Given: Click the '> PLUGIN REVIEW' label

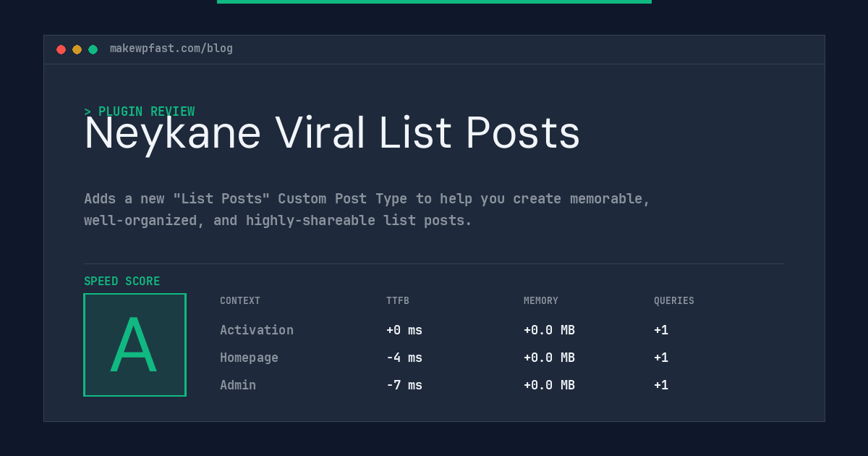Looking at the screenshot, I should pos(140,111).
